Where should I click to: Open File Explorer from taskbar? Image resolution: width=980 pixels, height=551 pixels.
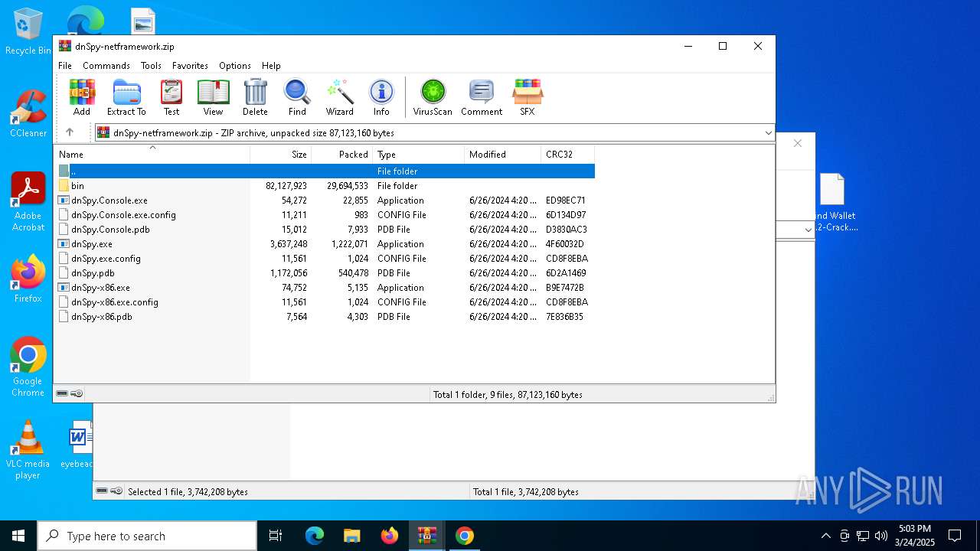point(351,536)
